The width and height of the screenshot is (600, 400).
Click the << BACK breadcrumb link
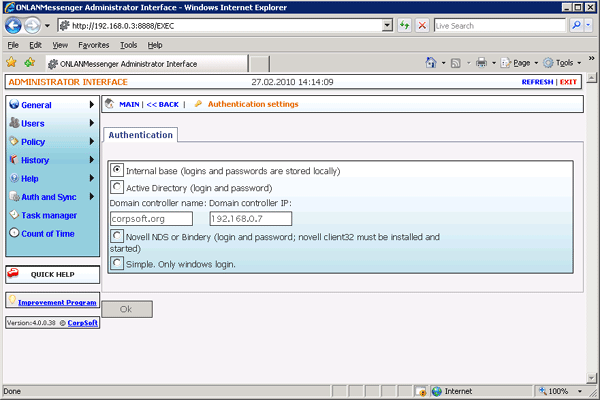click(163, 104)
